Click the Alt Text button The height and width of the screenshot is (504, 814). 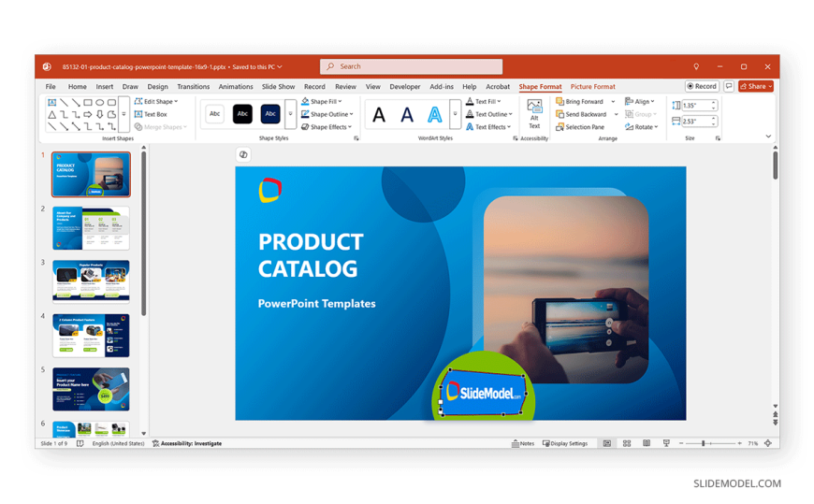(534, 114)
